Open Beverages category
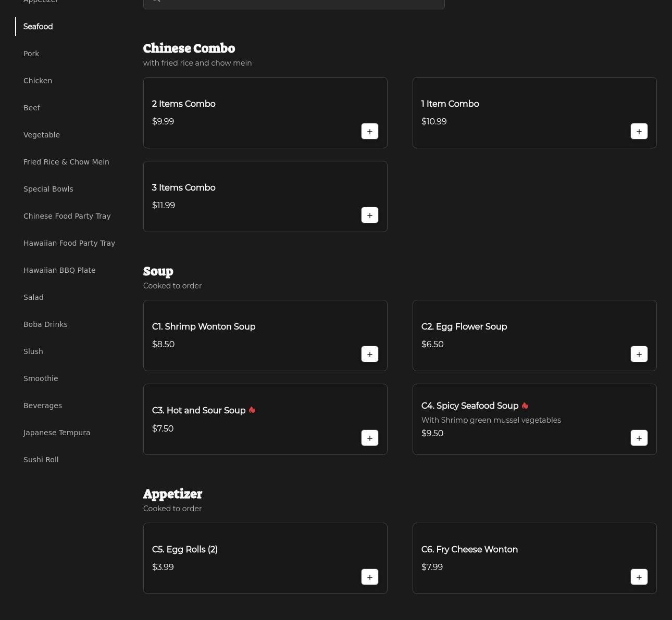Image resolution: width=672 pixels, height=620 pixels. coord(43,406)
